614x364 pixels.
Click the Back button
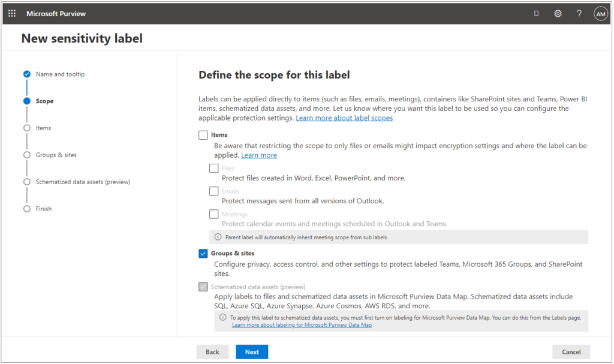tap(213, 352)
